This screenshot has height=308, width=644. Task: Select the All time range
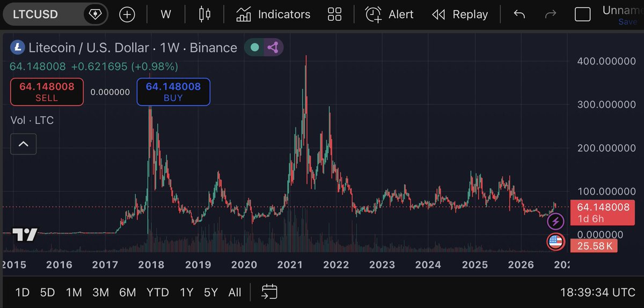pos(235,292)
